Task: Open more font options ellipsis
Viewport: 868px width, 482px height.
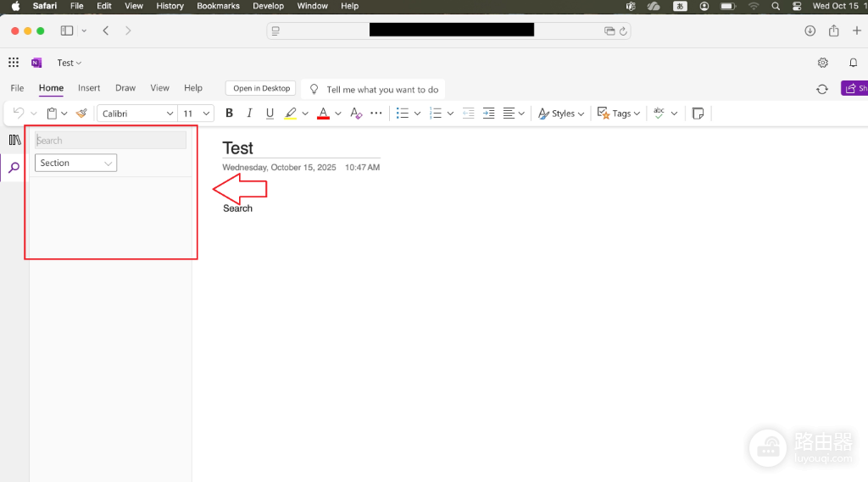Action: pos(376,113)
